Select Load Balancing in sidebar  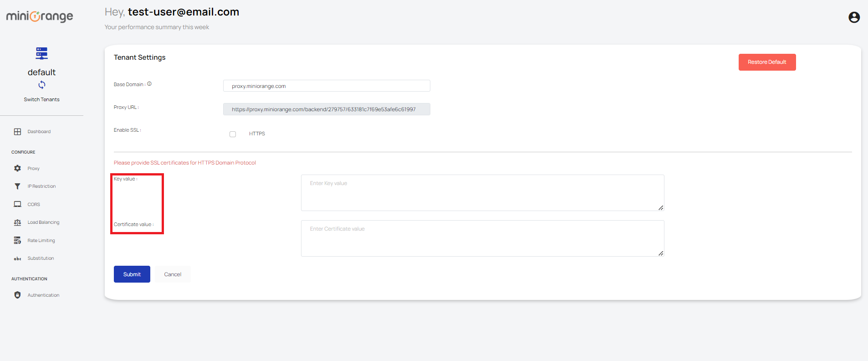tap(43, 222)
